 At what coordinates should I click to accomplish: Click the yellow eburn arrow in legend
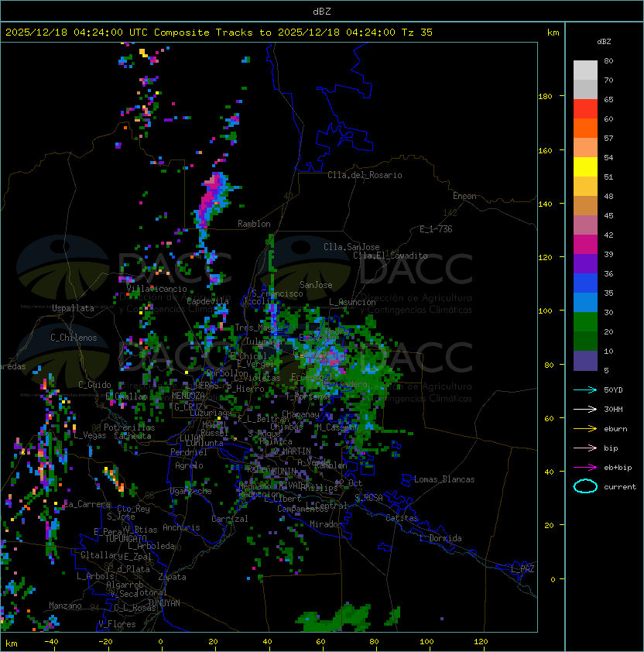click(585, 428)
